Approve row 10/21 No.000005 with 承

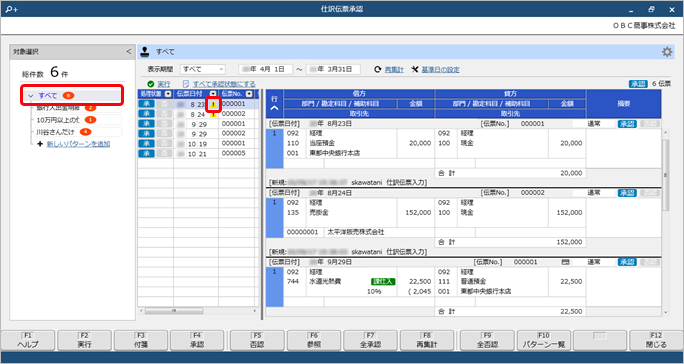click(147, 153)
